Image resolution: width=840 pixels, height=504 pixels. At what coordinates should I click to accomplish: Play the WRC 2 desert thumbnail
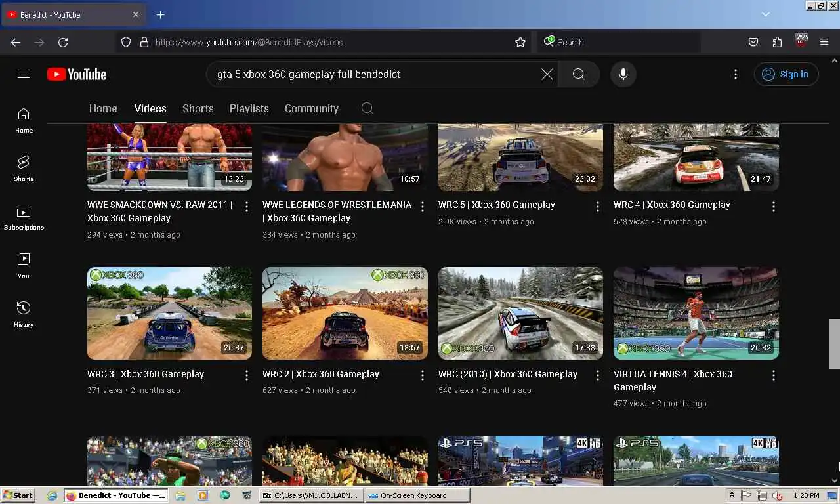click(x=345, y=313)
